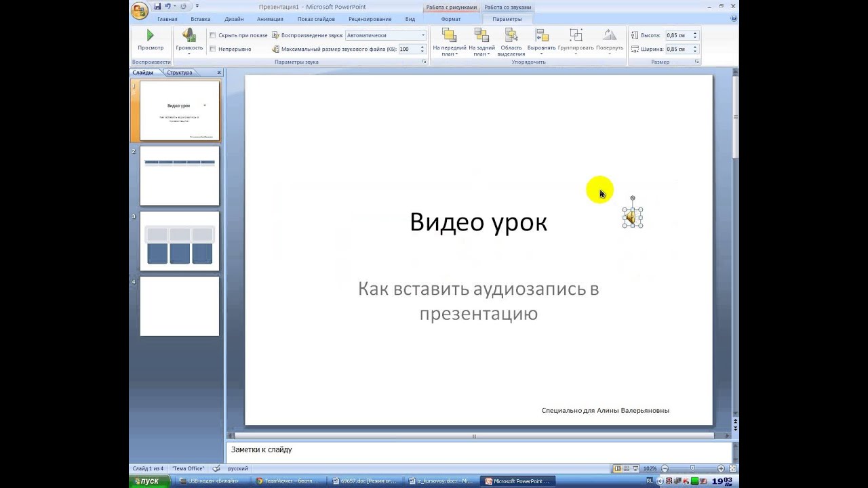Open Параметры звука dialog launcher

pos(425,62)
